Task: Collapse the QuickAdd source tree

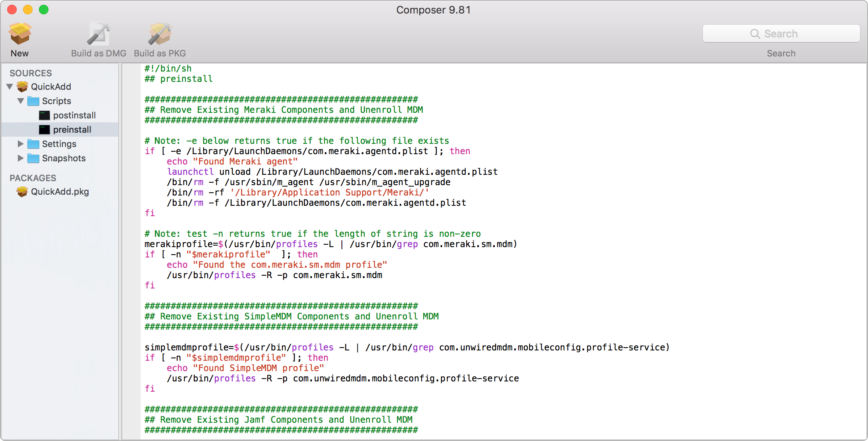Action: coord(10,87)
